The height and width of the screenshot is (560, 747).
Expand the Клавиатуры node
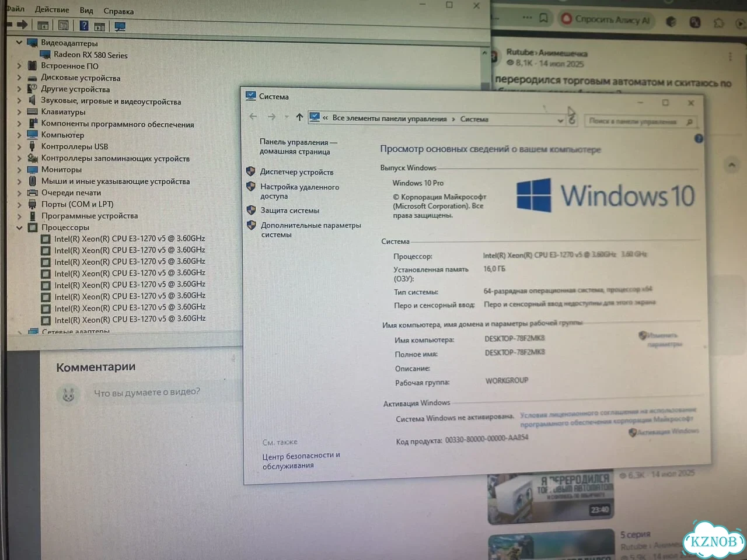[x=19, y=111]
